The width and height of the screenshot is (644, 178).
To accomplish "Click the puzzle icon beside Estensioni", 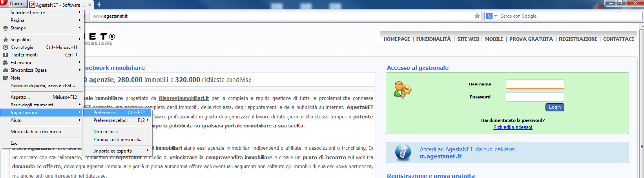I will pos(5,63).
